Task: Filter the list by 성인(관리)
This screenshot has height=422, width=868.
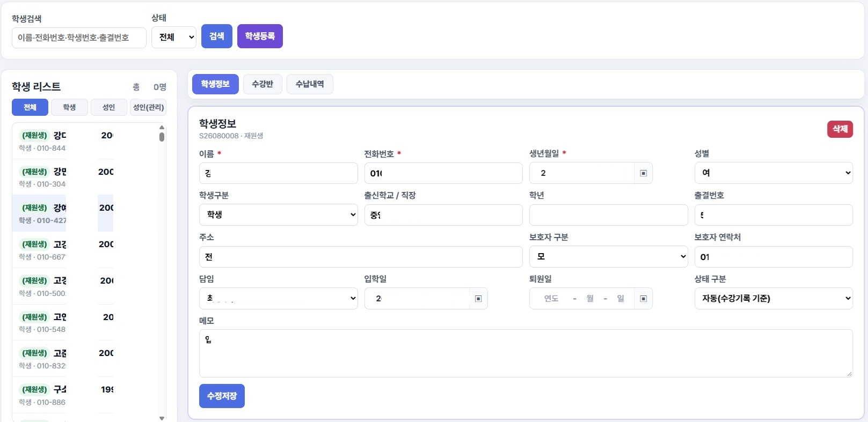Action: (148, 107)
